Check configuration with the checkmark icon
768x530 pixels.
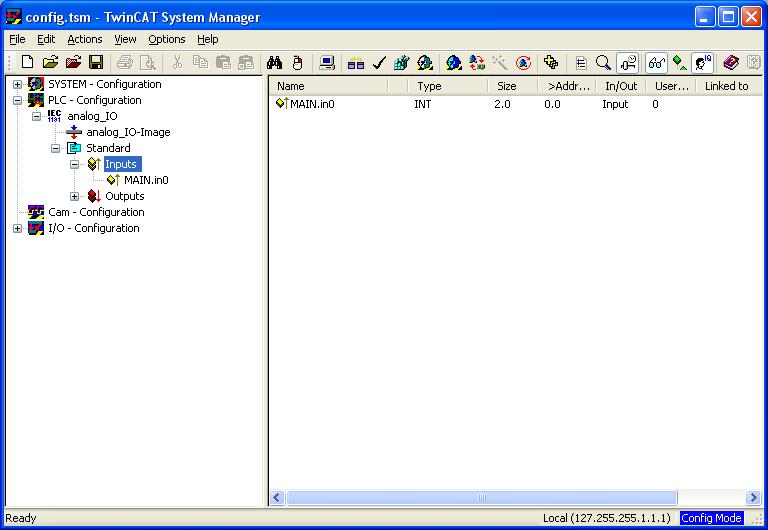379,62
